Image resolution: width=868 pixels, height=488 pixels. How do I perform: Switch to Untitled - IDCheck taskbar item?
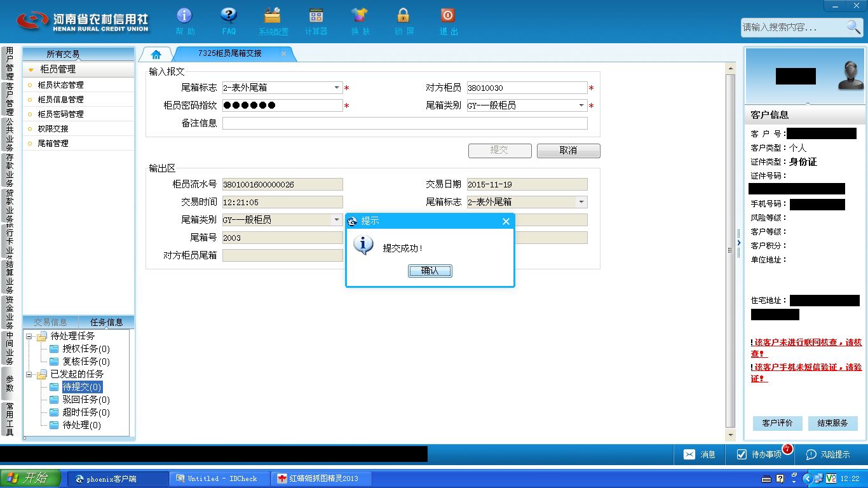[x=220, y=478]
